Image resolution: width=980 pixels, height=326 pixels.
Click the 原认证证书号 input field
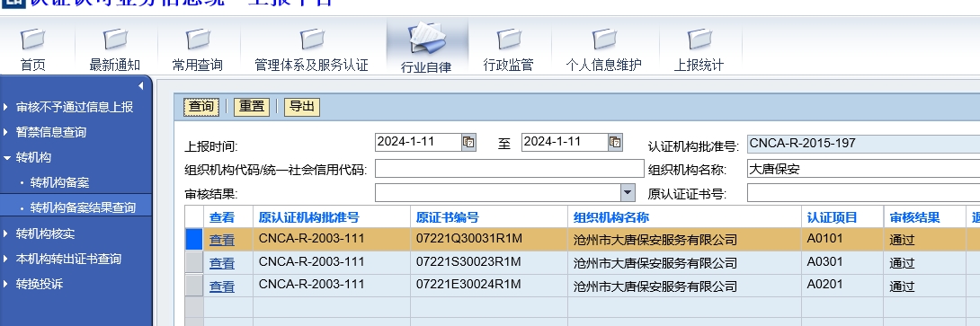tap(863, 193)
